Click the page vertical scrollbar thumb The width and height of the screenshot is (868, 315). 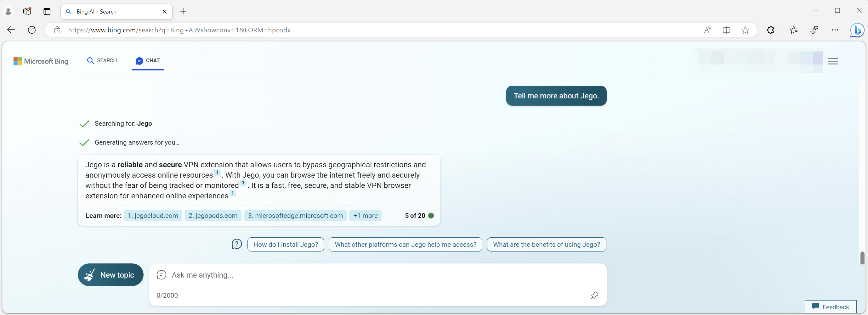tap(862, 258)
